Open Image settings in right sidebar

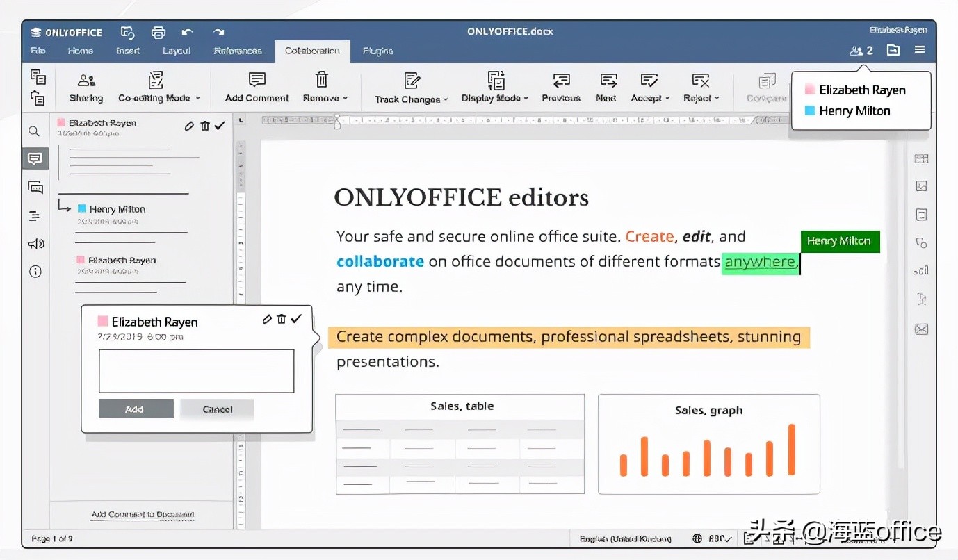922,186
